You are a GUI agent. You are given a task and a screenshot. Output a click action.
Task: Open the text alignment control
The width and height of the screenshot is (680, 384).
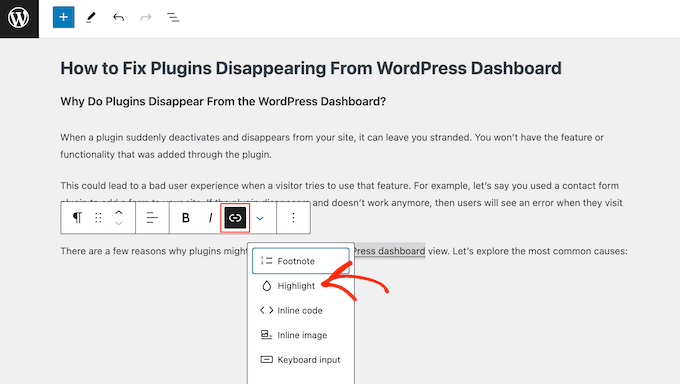coord(152,217)
